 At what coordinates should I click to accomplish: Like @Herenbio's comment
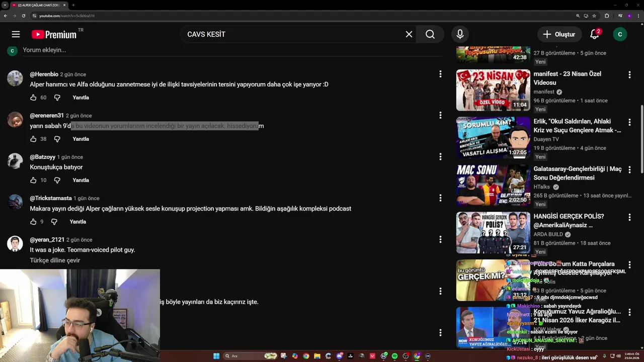point(33,98)
